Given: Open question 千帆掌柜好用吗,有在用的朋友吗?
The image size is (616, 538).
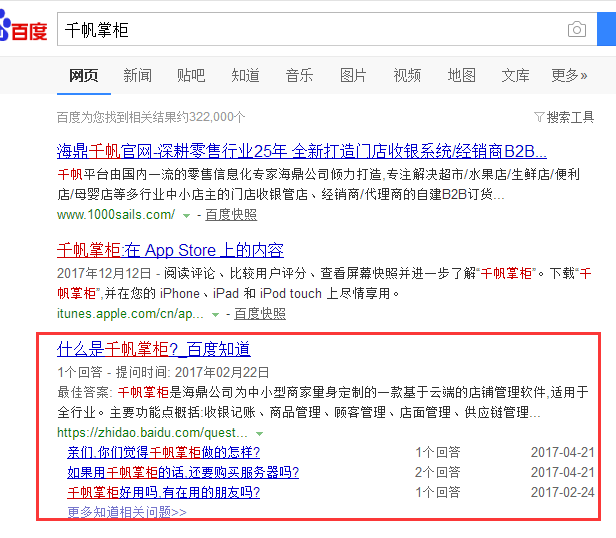Looking at the screenshot, I should (x=163, y=492).
